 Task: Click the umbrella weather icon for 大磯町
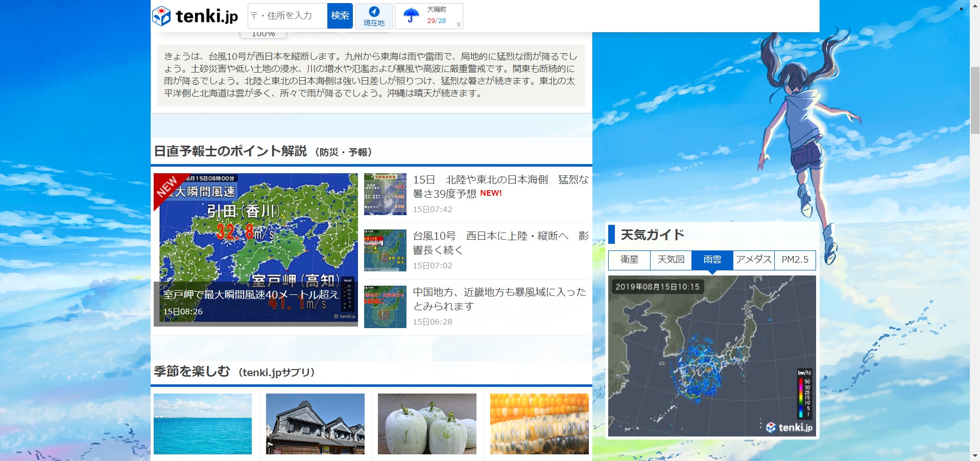[411, 15]
